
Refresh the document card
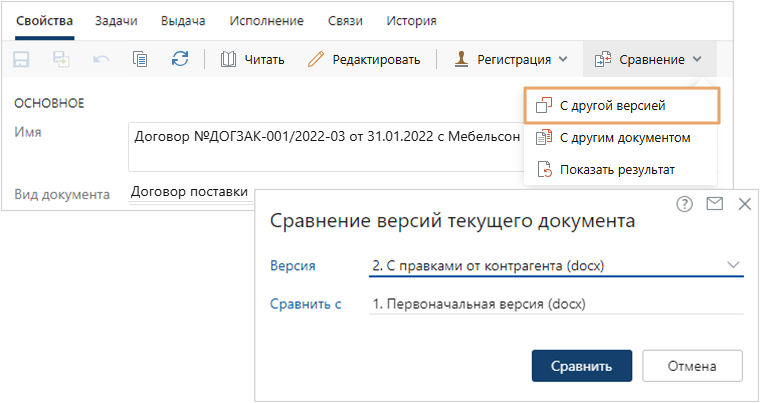[180, 59]
